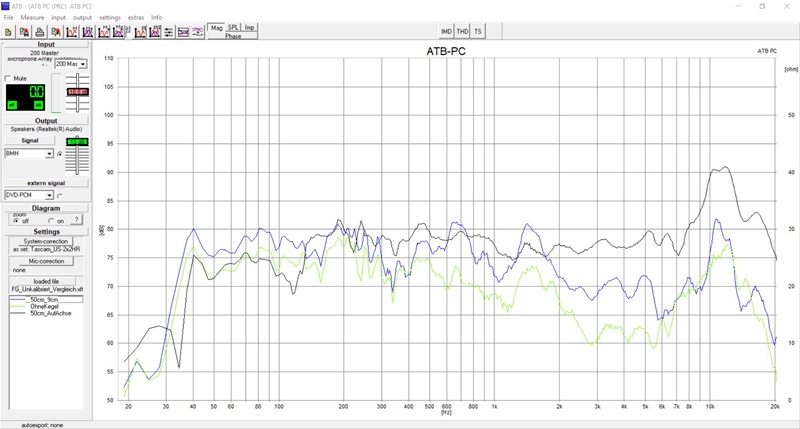
Task: Select the extern signal radio button
Action: 60,196
